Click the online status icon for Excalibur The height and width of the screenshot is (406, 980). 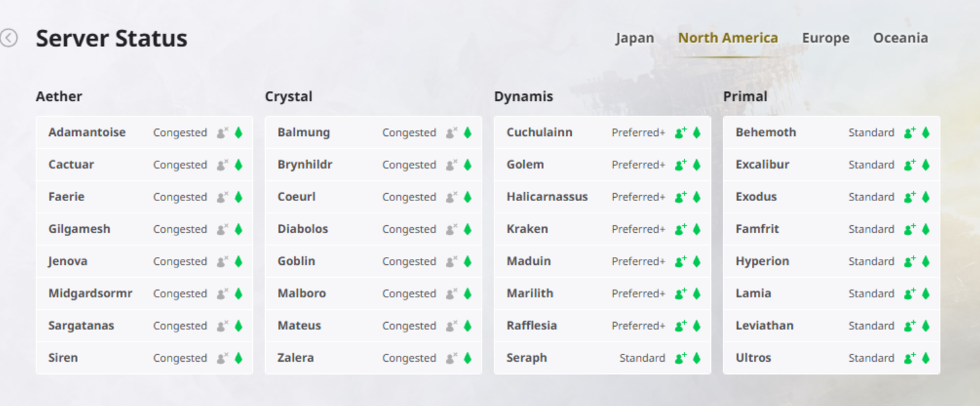tap(925, 165)
